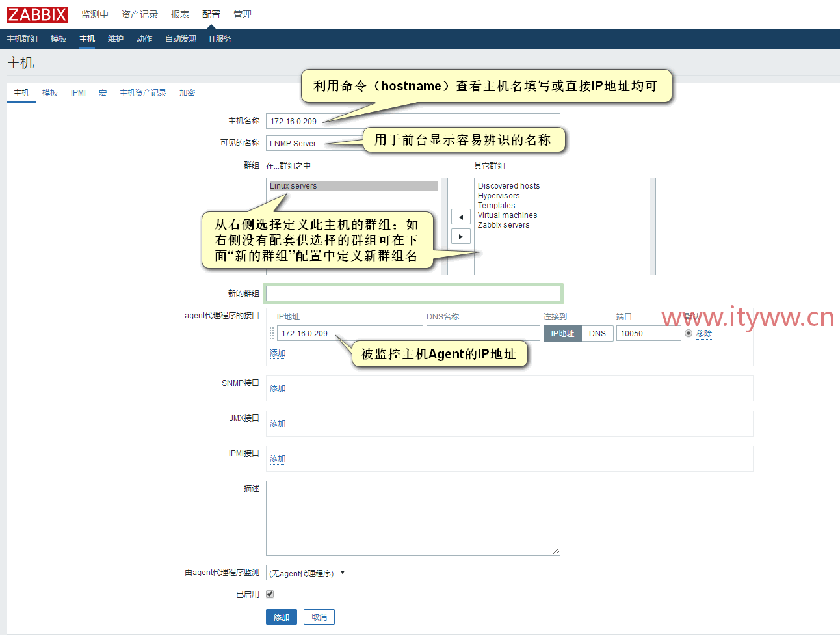Open the agent proxy dropdown

[x=308, y=573]
